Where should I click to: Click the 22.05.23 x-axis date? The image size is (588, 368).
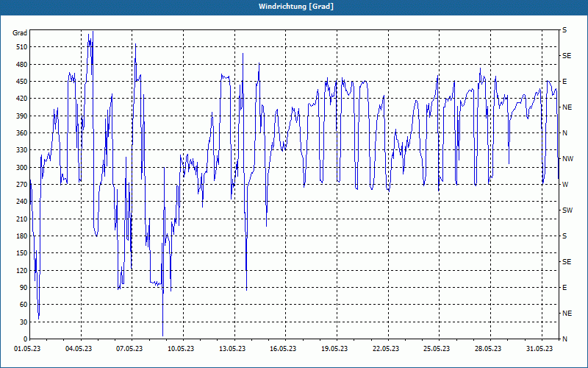[386, 349]
